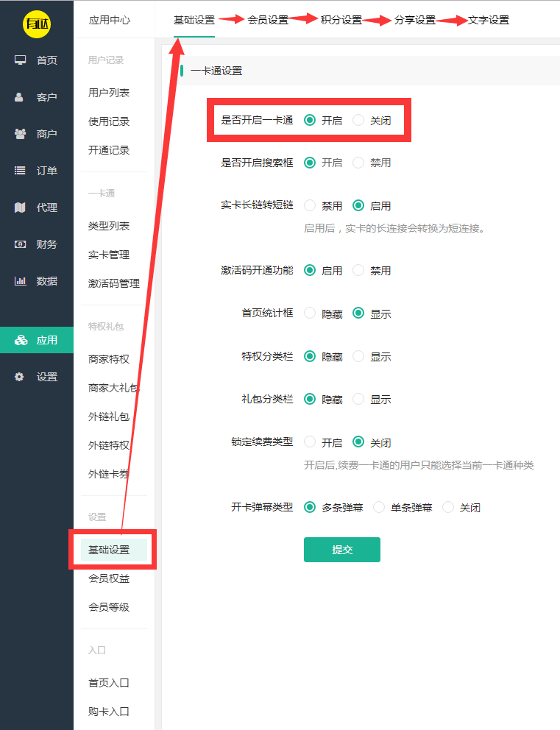Set 礼包分类栏 to 显示

pos(358,399)
